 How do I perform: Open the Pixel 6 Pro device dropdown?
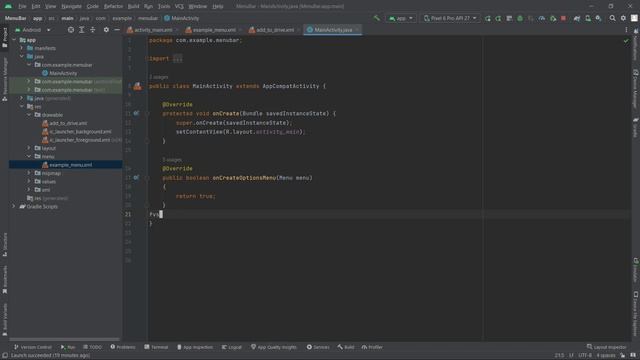coord(449,18)
